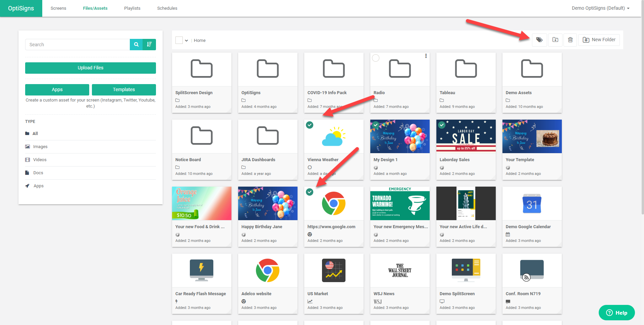Go to the Playlists tab
The width and height of the screenshot is (644, 325).
(132, 8)
